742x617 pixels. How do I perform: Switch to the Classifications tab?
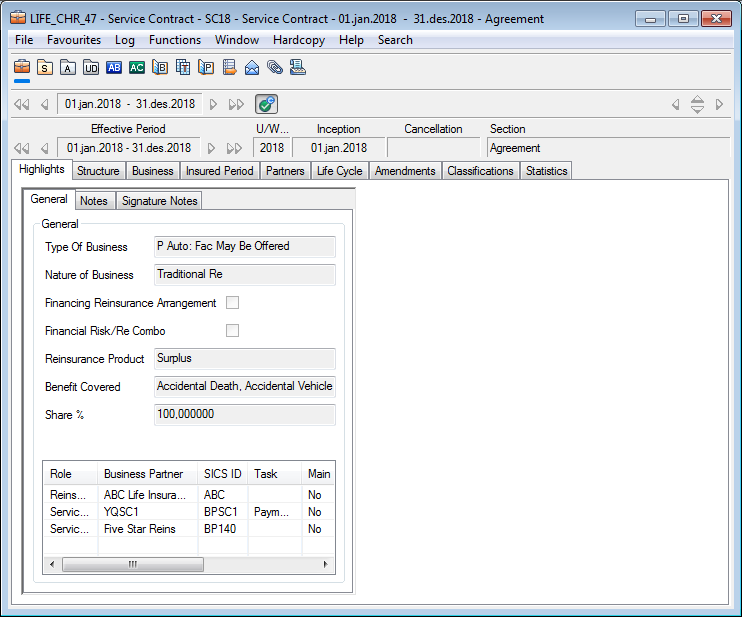pyautogui.click(x=480, y=171)
